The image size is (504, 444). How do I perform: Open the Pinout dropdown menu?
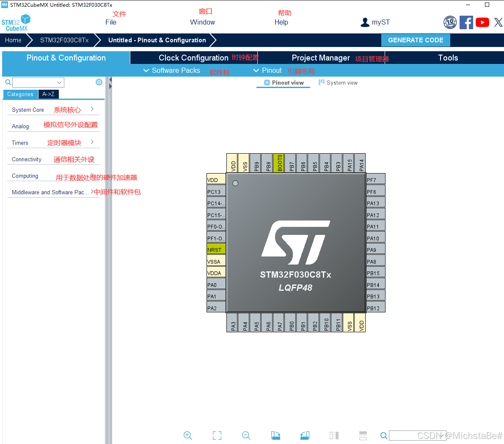(x=267, y=70)
